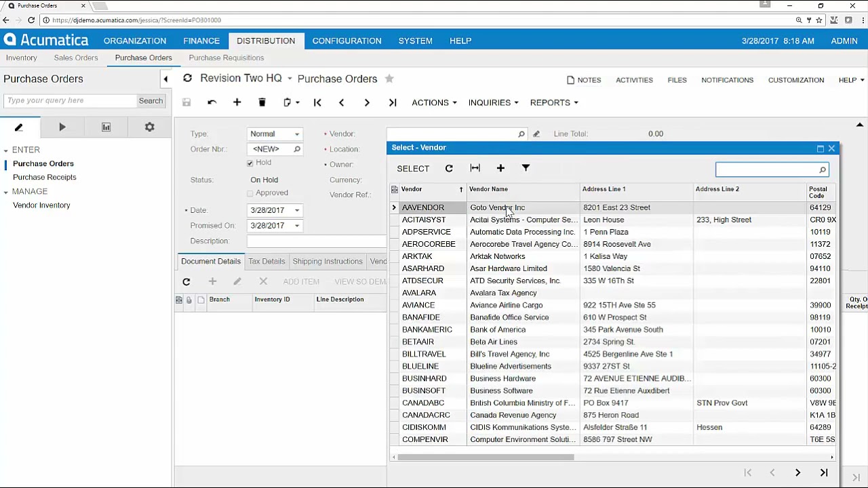This screenshot has height=488, width=868.
Task: Click the 'Type your query here' field
Action: (x=70, y=100)
